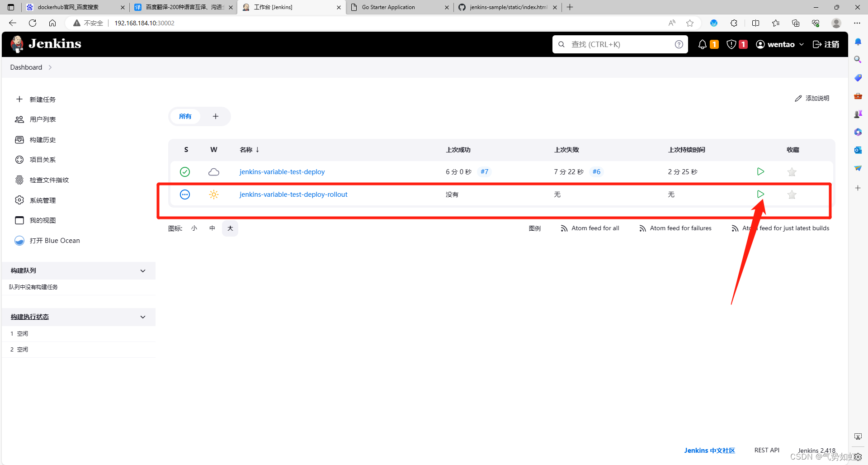
Task: Switch to the jenkins-sample GitHub tab
Action: click(508, 7)
